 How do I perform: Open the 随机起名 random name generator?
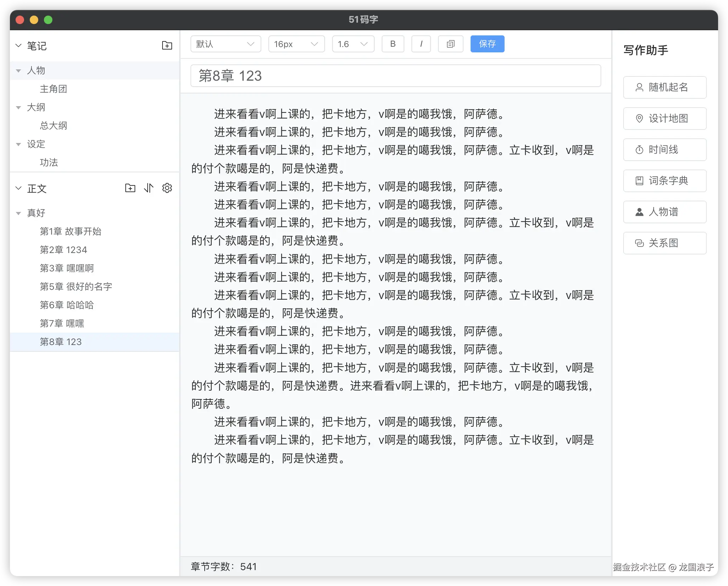665,87
